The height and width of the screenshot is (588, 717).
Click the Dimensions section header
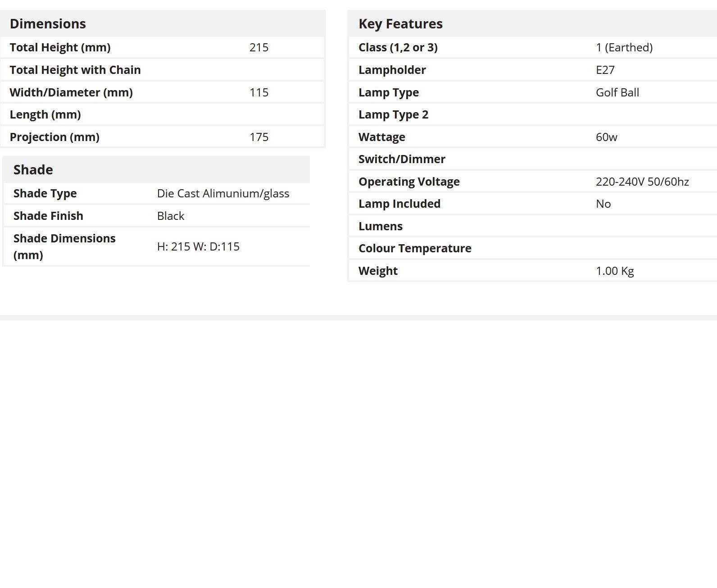pyautogui.click(x=48, y=24)
